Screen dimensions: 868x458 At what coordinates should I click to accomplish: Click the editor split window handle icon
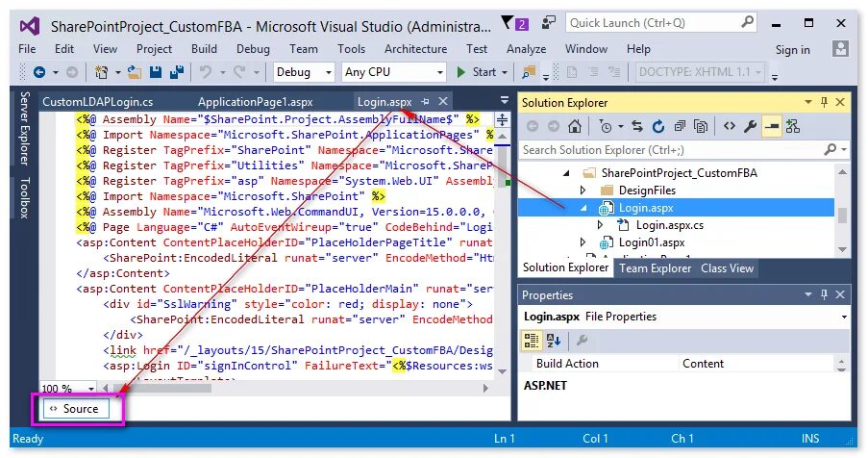(502, 119)
